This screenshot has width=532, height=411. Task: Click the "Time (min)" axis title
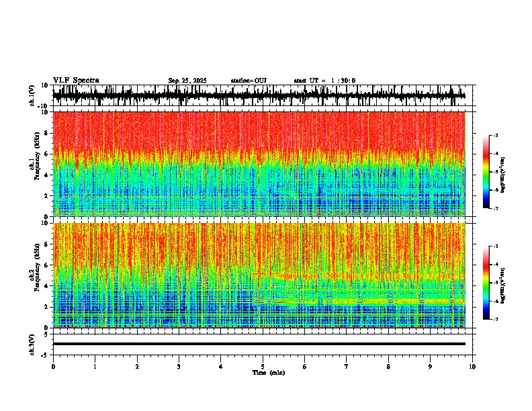[269, 373]
